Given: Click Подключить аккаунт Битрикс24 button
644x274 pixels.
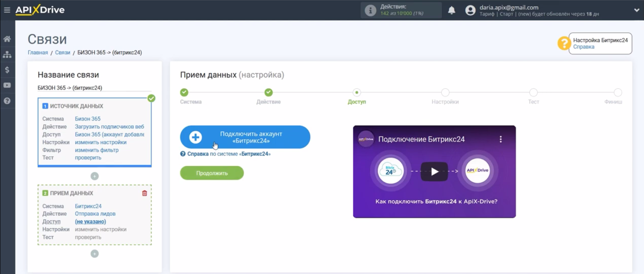Looking at the screenshot, I should tap(245, 137).
